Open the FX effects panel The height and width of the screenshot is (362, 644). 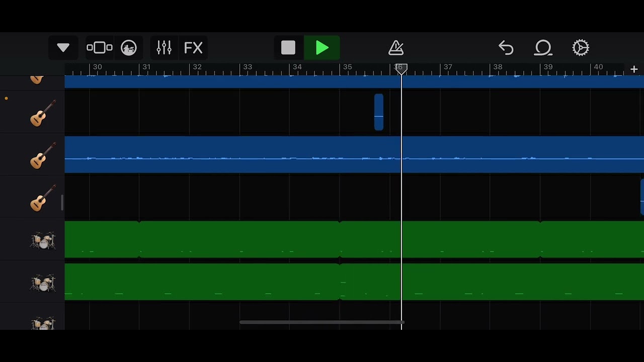pos(193,48)
